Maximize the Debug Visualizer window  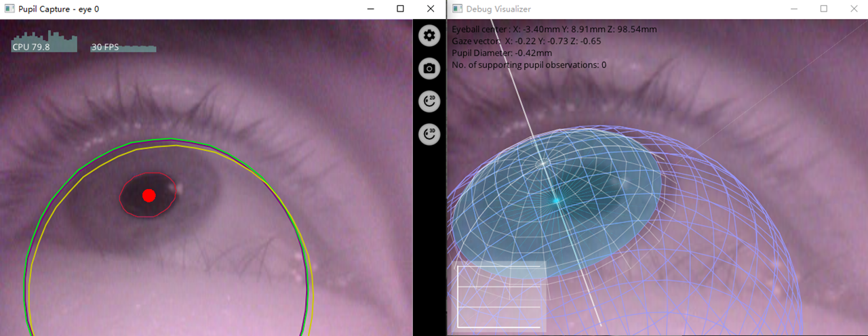click(x=824, y=9)
